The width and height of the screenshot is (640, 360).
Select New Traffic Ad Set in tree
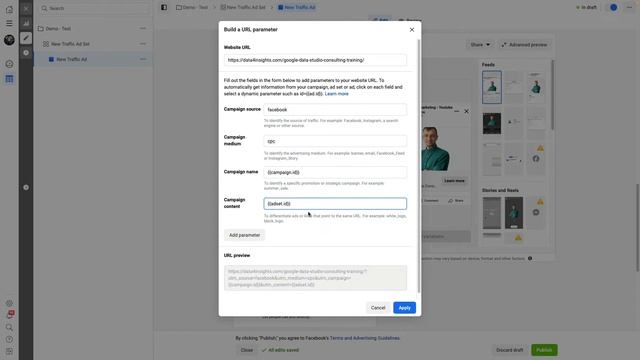70,44
